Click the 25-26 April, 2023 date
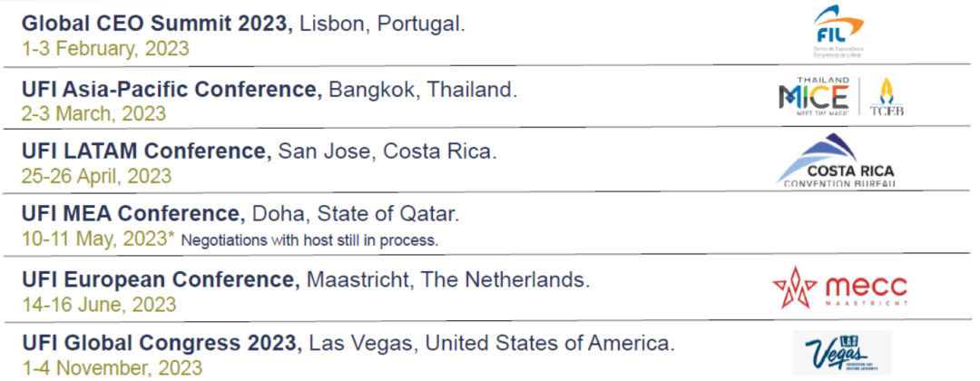 (x=96, y=175)
